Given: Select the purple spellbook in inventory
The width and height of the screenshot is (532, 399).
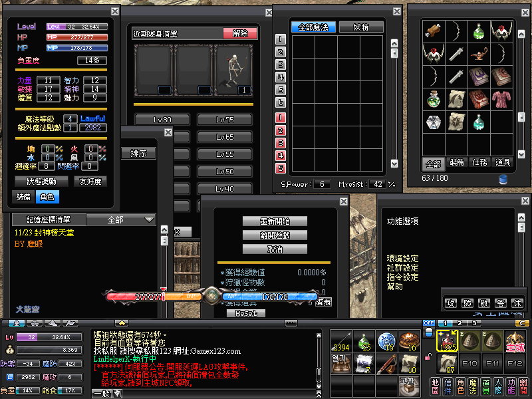Looking at the screenshot, I should pyautogui.click(x=478, y=76).
